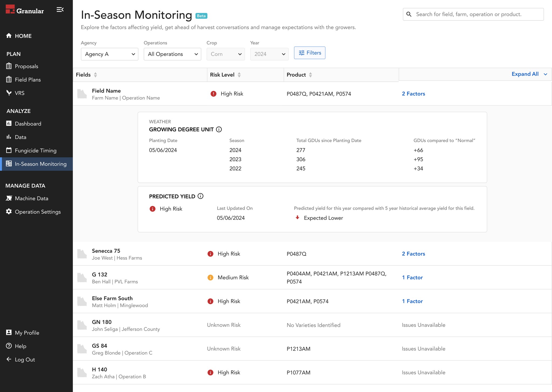Image resolution: width=552 pixels, height=392 pixels.
Task: Expand Senecca 75 2 Factors
Action: point(413,254)
